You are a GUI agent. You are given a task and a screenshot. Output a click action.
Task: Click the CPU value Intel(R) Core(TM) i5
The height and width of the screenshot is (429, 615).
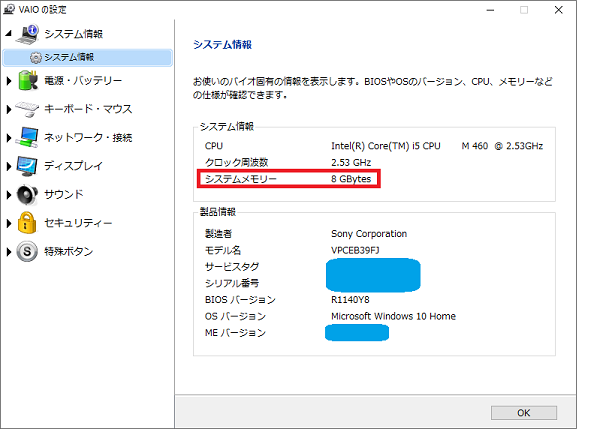[437, 146]
